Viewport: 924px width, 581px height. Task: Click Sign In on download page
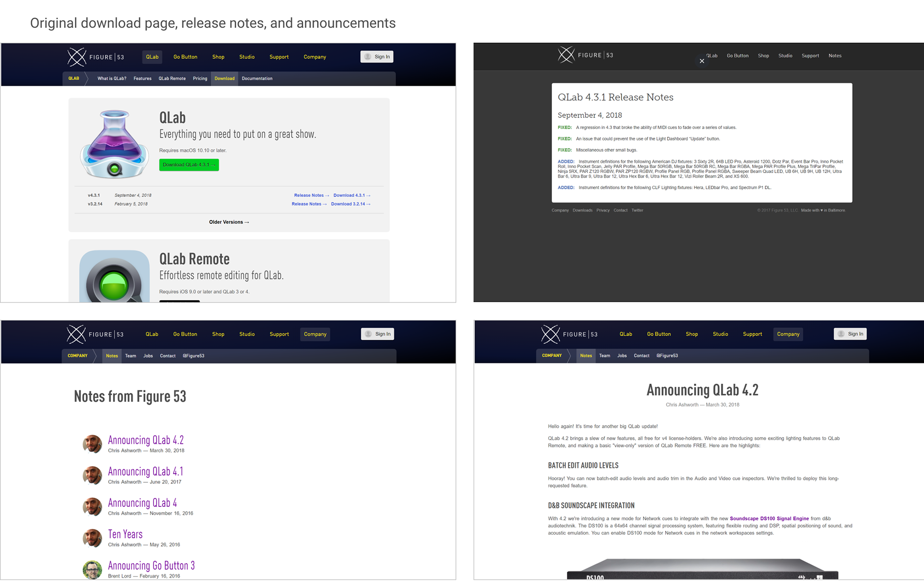point(377,57)
